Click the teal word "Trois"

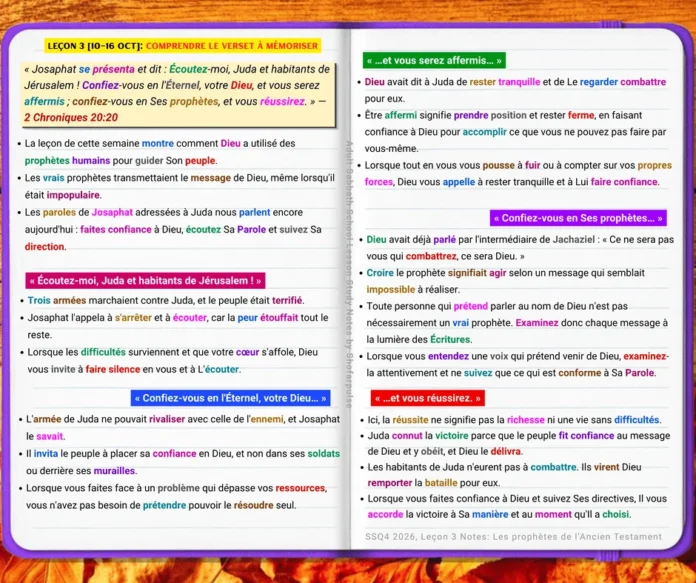click(x=39, y=300)
